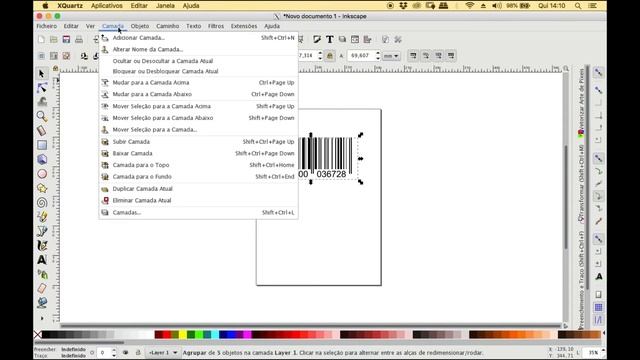Toggle current layer visibility eye in status bar
This screenshot has height=360, width=640.
pyautogui.click(x=125, y=352)
